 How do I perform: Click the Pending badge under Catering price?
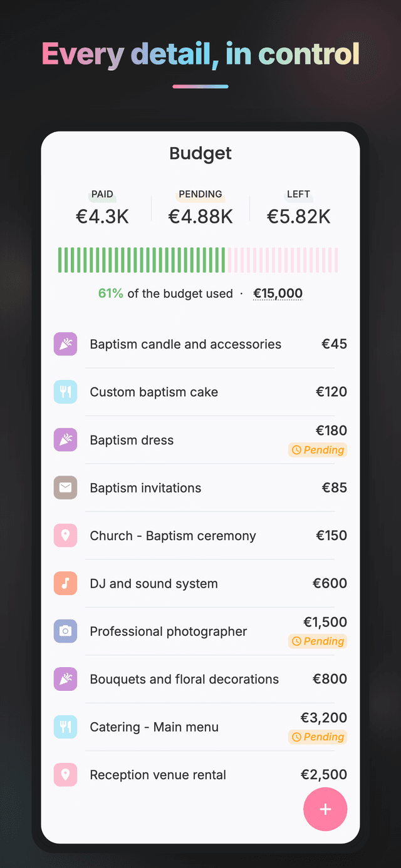point(318,737)
